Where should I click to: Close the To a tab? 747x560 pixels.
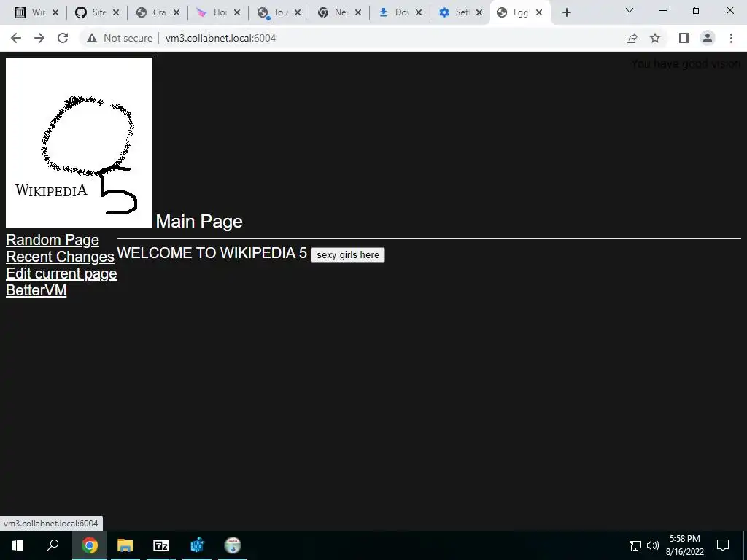point(298,12)
